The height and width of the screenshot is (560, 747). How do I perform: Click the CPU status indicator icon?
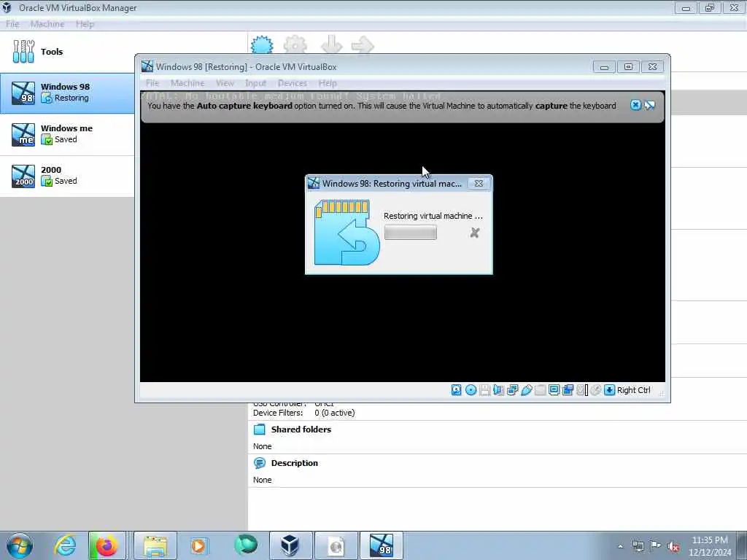(581, 390)
